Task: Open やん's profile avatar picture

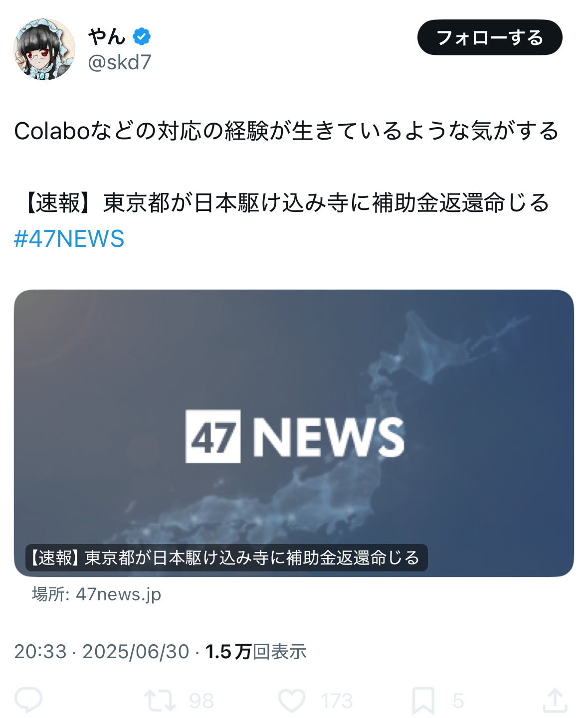Action: 44,49
